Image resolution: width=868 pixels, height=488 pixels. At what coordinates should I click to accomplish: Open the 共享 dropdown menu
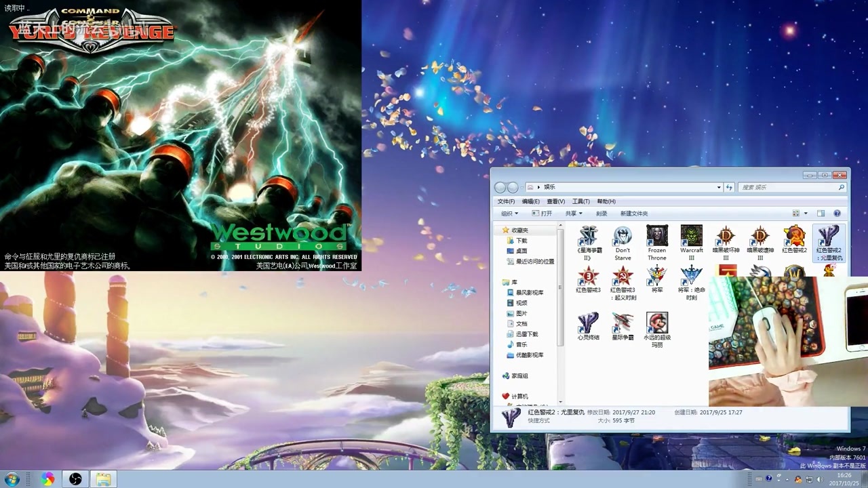pos(574,213)
